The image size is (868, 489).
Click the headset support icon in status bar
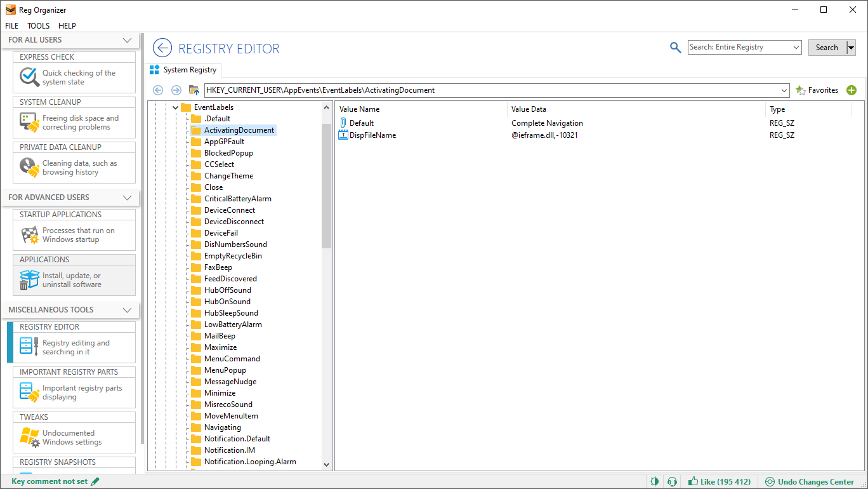coord(672,481)
